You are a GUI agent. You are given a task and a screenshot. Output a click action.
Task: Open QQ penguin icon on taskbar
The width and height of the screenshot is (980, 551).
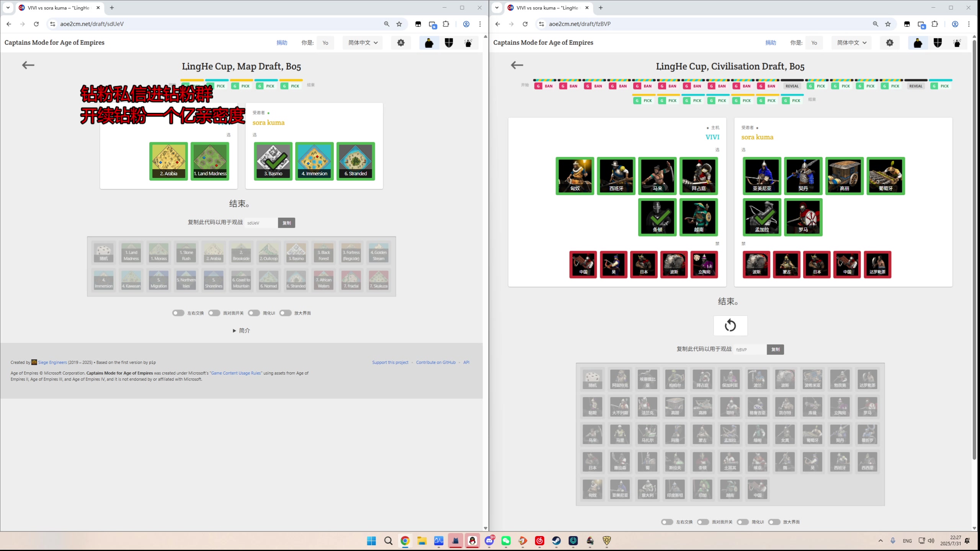[x=472, y=541]
